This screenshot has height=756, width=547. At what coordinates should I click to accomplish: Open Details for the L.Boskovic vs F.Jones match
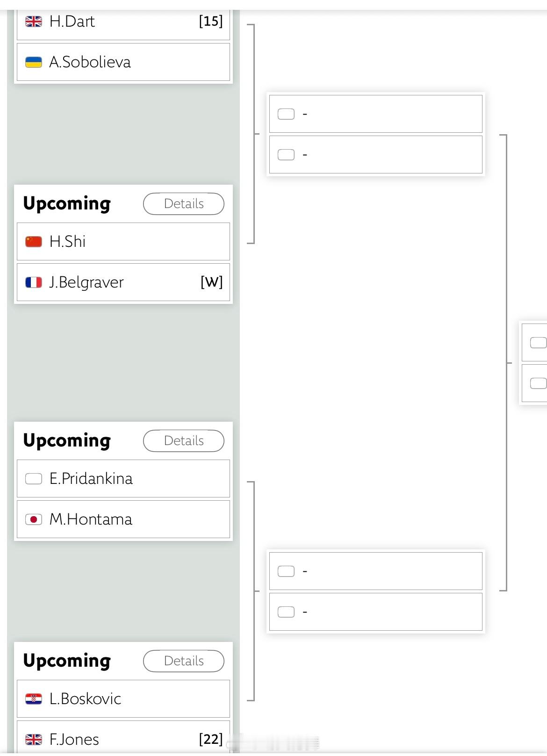[184, 661]
